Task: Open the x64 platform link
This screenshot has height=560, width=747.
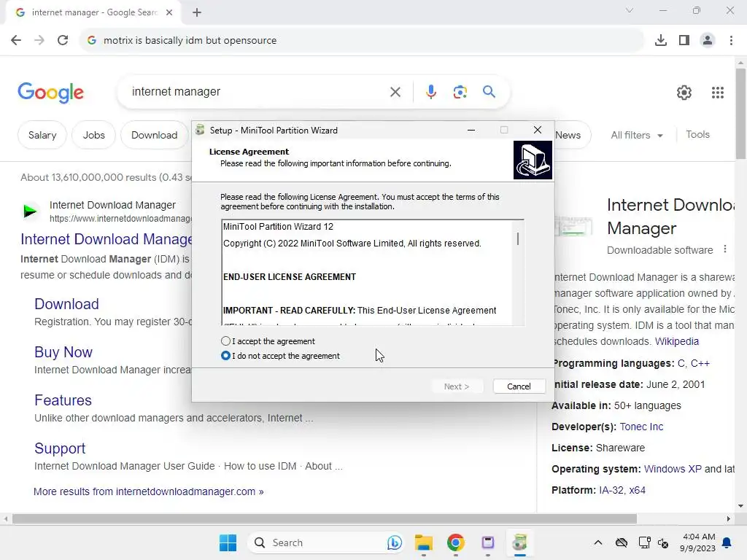Action: point(637,490)
